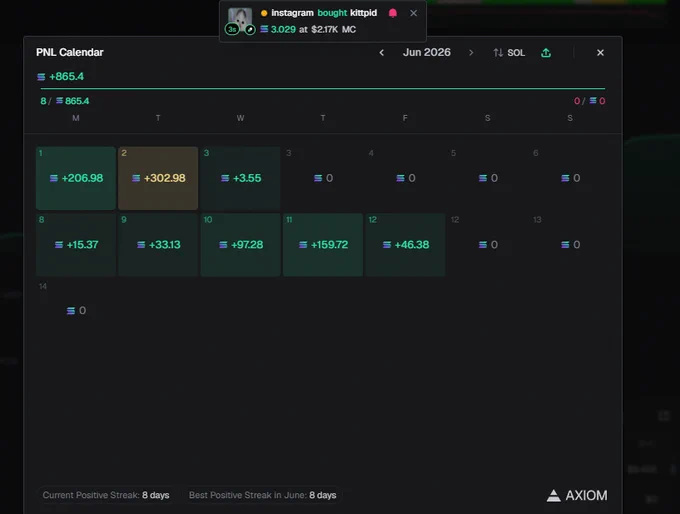
Task: Click the pen icon on token avatar
Action: point(250,29)
